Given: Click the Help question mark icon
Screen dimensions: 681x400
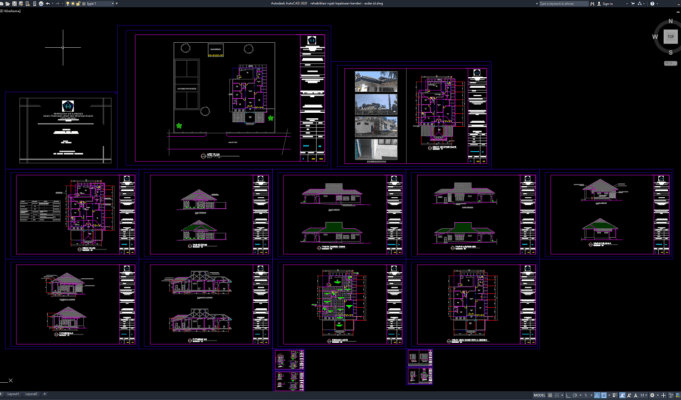Looking at the screenshot, I should (652, 3).
